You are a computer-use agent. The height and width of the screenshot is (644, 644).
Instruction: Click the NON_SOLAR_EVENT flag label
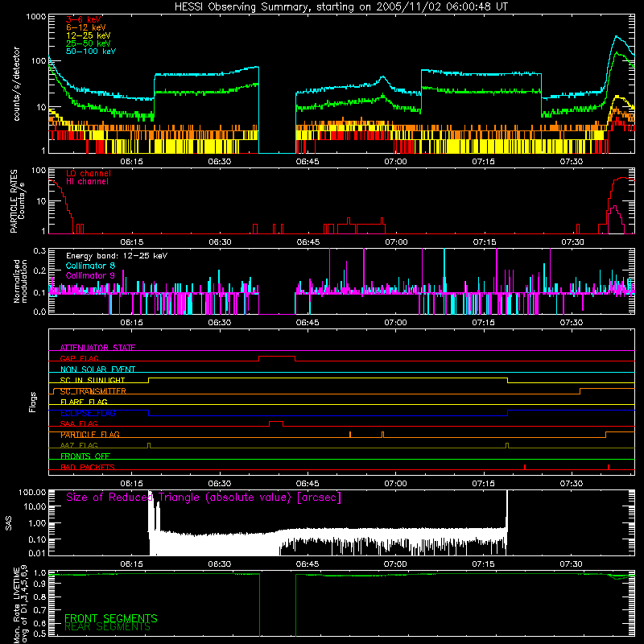pyautogui.click(x=97, y=369)
